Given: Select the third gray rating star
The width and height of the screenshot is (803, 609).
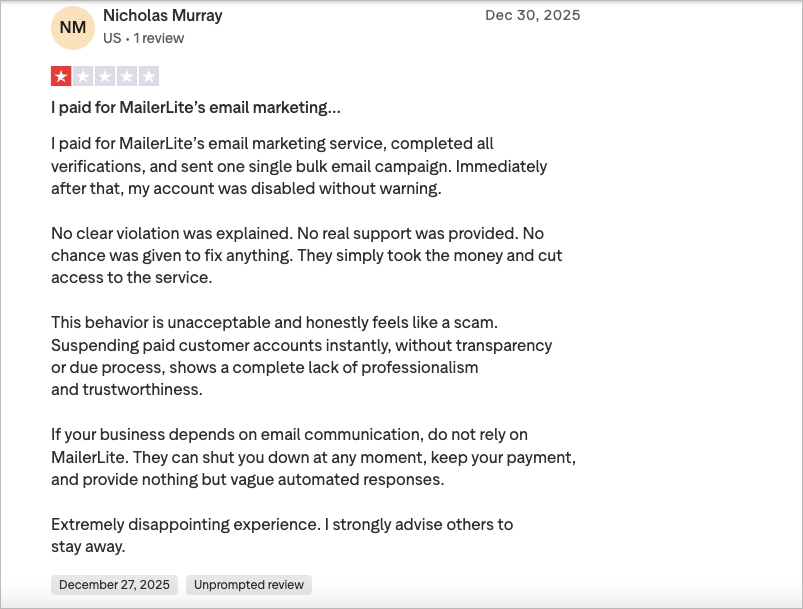Looking at the screenshot, I should coord(105,76).
